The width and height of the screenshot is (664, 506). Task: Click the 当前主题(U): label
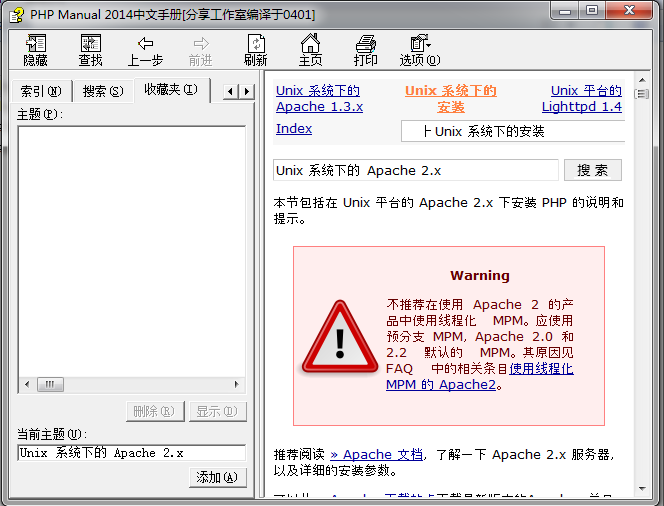pyautogui.click(x=52, y=434)
